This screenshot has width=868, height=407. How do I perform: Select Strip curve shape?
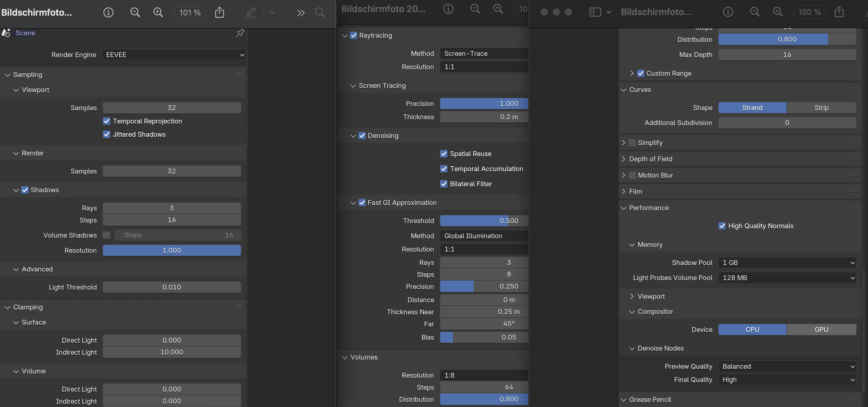pos(822,108)
